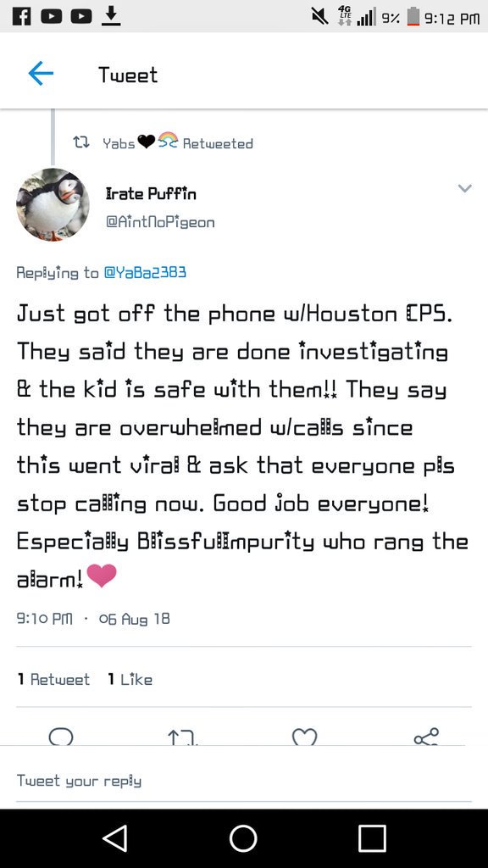The width and height of the screenshot is (488, 868).
Task: Tap the Yabs Retweeted label
Action: coord(178,143)
